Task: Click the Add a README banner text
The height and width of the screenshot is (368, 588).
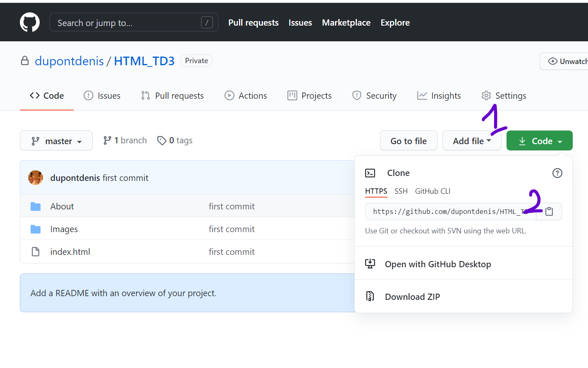Action: [x=123, y=293]
